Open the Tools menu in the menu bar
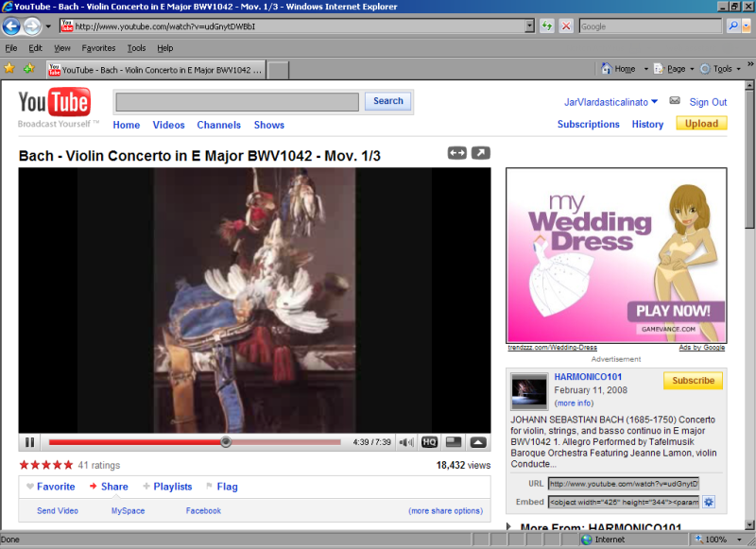756x549 pixels. [136, 48]
